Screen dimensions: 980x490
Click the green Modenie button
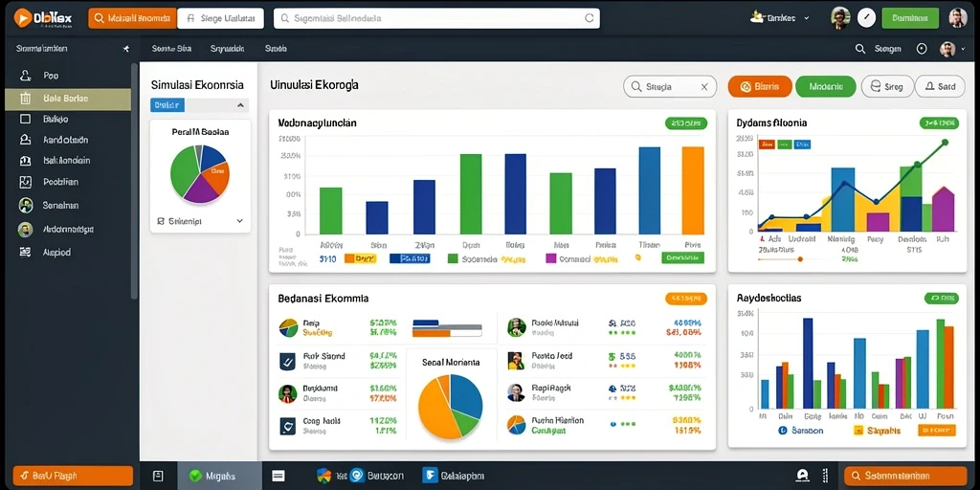pos(826,87)
